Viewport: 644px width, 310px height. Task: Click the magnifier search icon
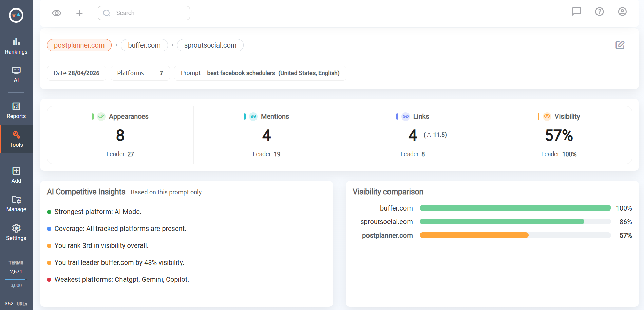click(107, 13)
